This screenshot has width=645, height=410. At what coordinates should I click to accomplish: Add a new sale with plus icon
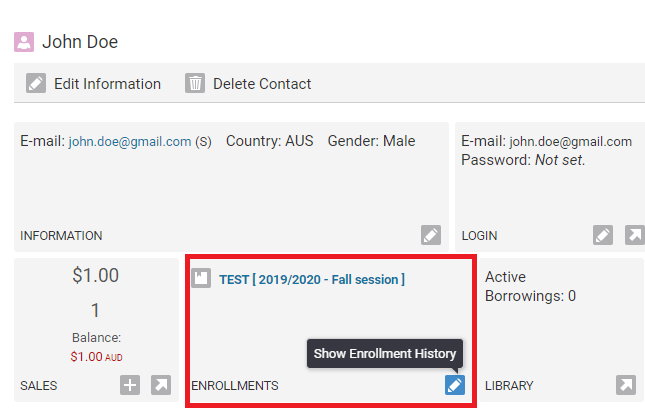point(130,385)
